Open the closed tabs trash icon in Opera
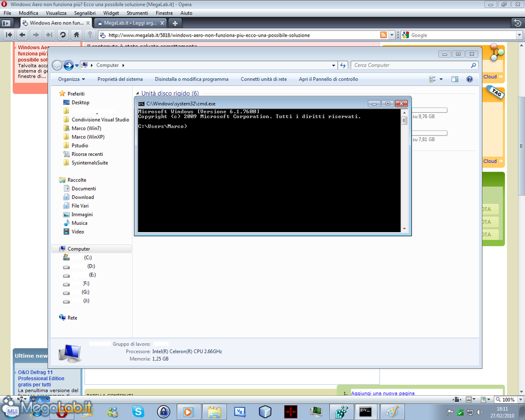 (x=518, y=23)
